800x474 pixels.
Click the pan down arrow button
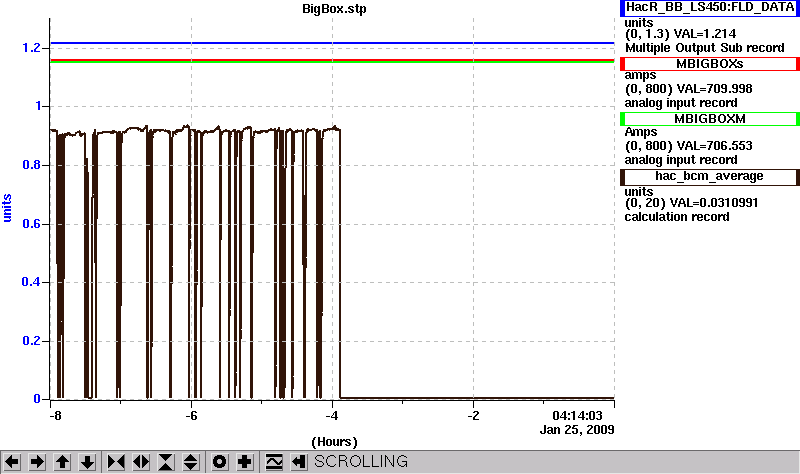pyautogui.click(x=87, y=462)
